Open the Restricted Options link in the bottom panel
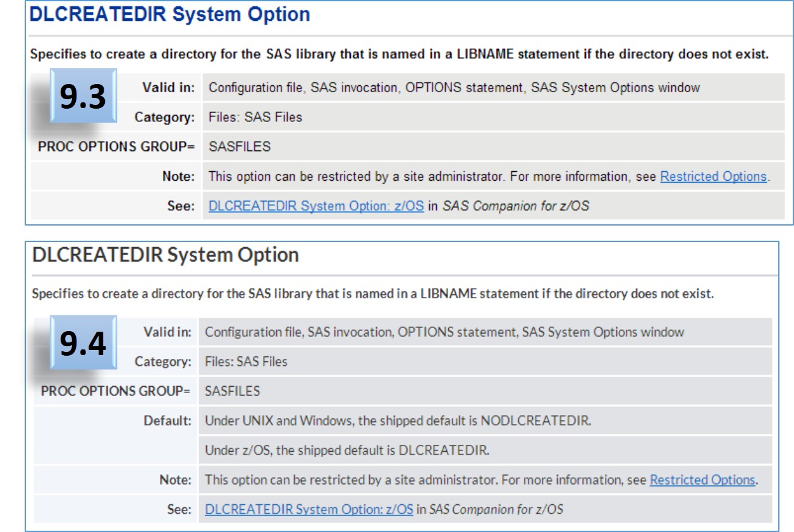Image resolution: width=794 pixels, height=532 pixels. [x=702, y=480]
